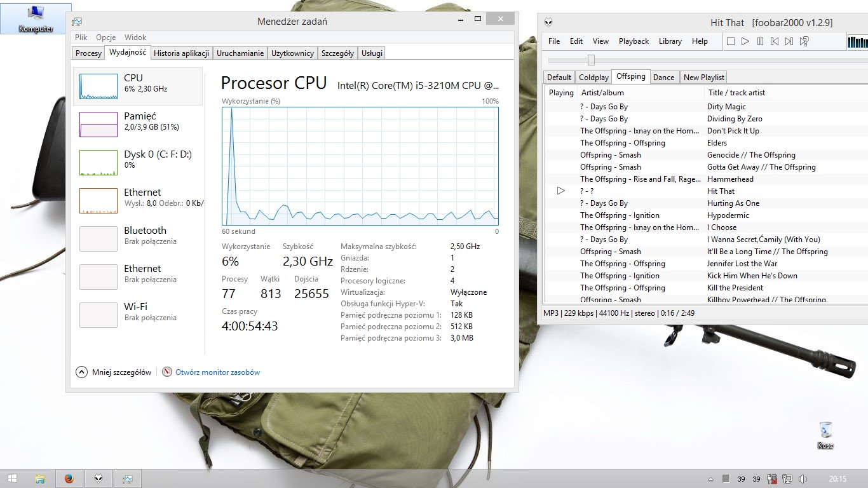Viewport: 868px width, 488px height.
Task: Open Firefox from the taskbar
Action: pyautogui.click(x=69, y=478)
